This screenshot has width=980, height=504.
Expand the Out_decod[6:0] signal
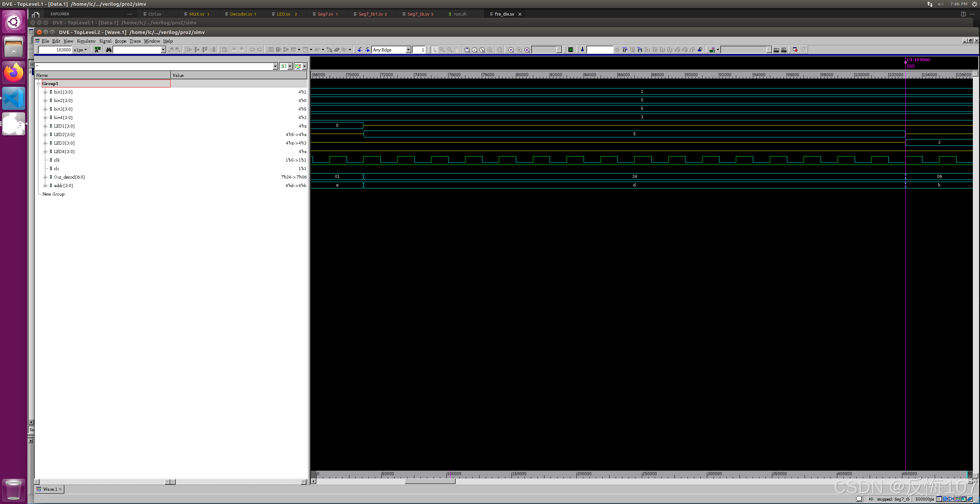click(45, 177)
